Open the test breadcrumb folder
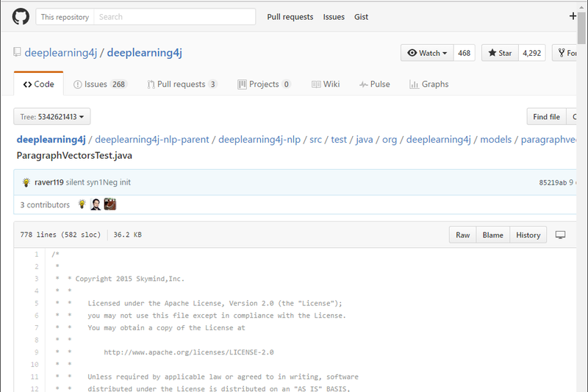 click(x=339, y=140)
